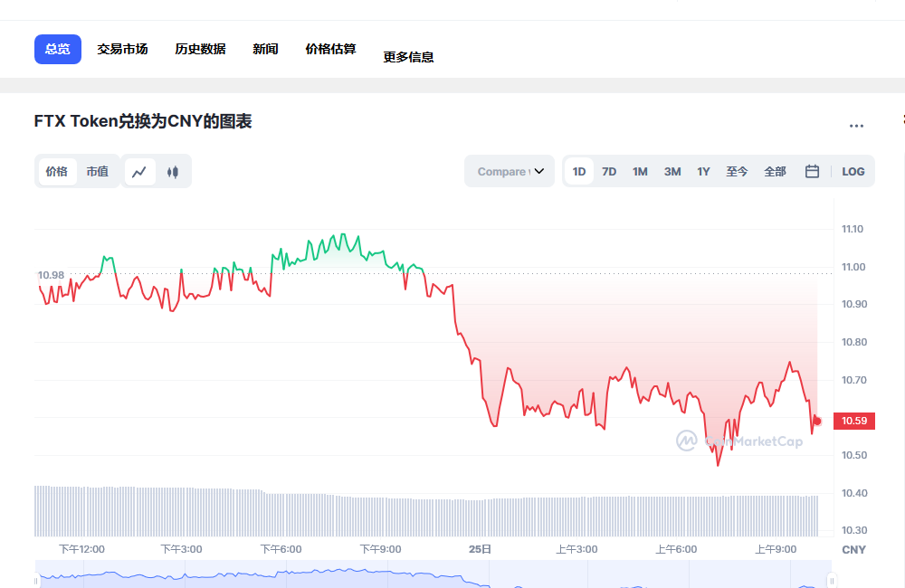Click the 25日 date axis label
The width and height of the screenshot is (905, 588).
[x=481, y=549]
